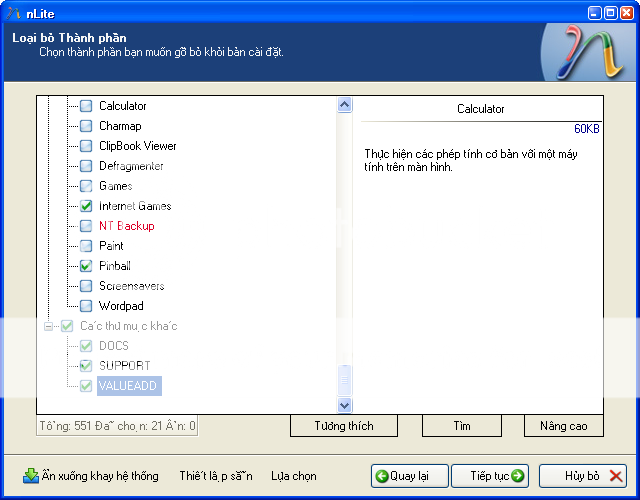
Task: Maximize the nLite window
Action: tap(611, 13)
